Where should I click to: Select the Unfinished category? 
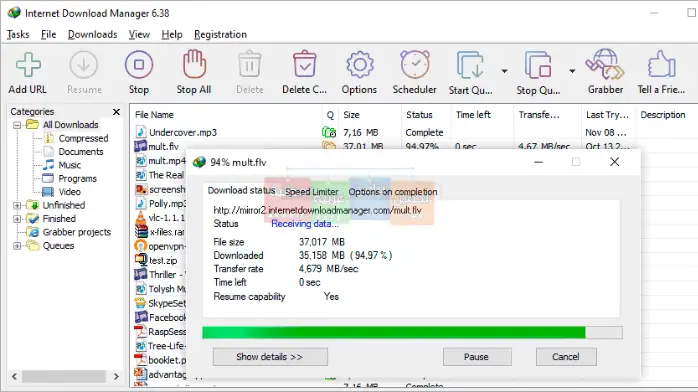click(x=64, y=205)
